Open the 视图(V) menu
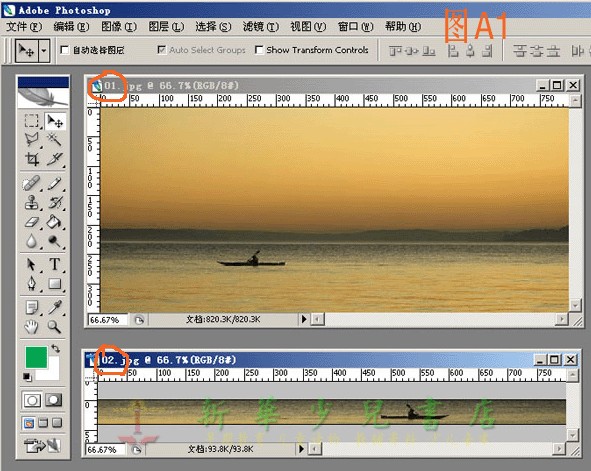Screen dimensions: 591x471 click(308, 27)
